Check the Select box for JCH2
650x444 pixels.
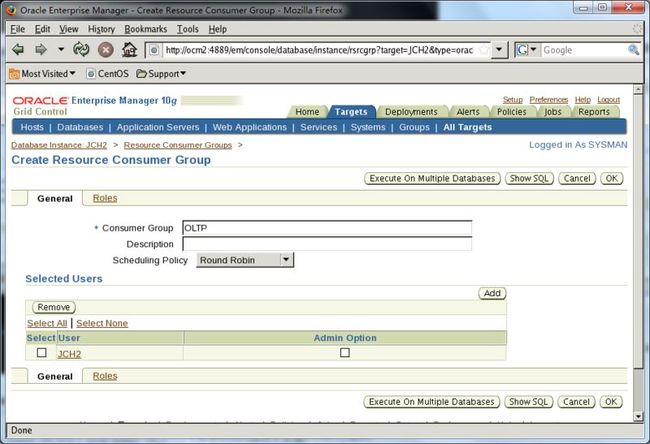click(41, 353)
